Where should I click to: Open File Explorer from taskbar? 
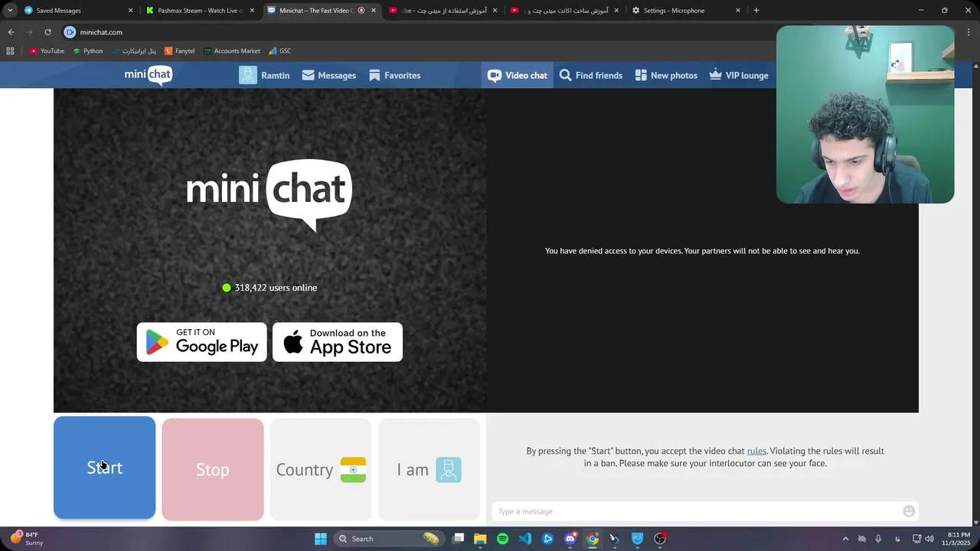pyautogui.click(x=480, y=539)
